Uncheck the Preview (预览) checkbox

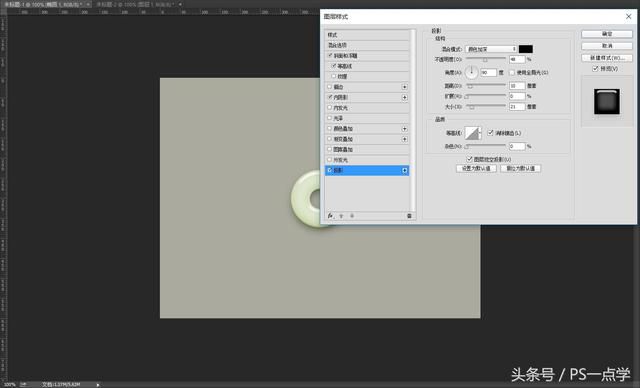click(x=595, y=69)
